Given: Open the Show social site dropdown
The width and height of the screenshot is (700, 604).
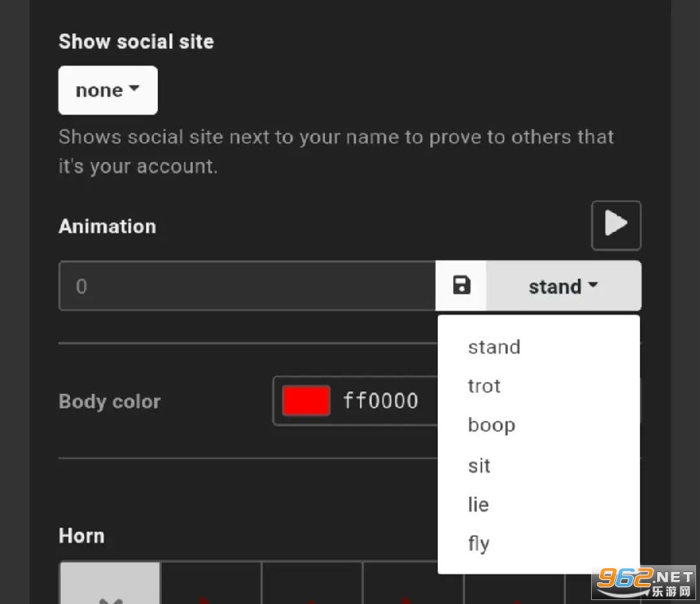Looking at the screenshot, I should click(x=108, y=90).
